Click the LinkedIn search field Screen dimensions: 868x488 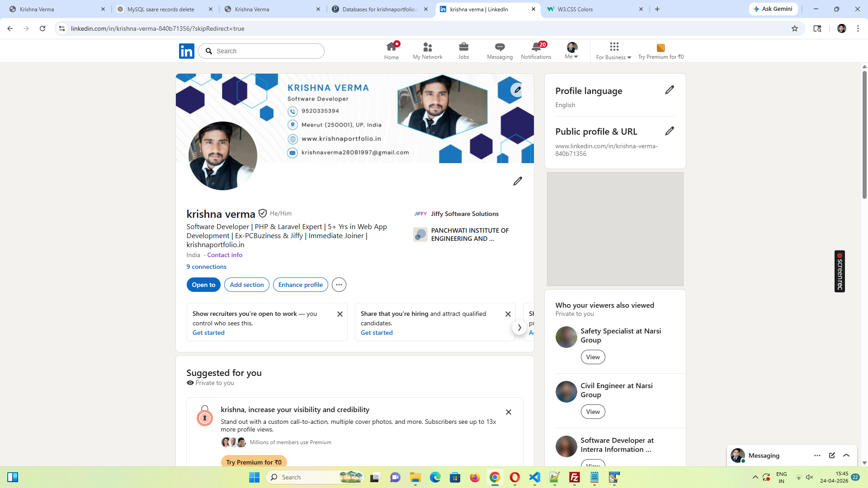point(267,51)
